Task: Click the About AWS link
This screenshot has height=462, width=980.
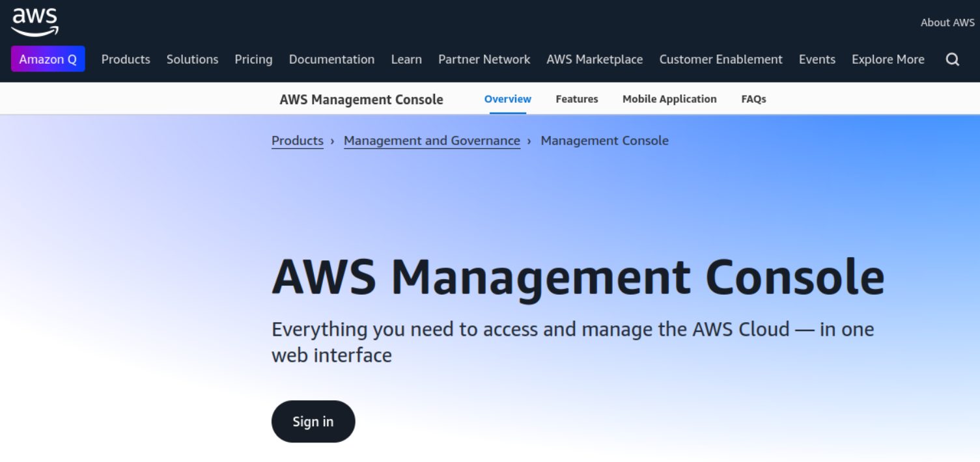Action: point(947,22)
